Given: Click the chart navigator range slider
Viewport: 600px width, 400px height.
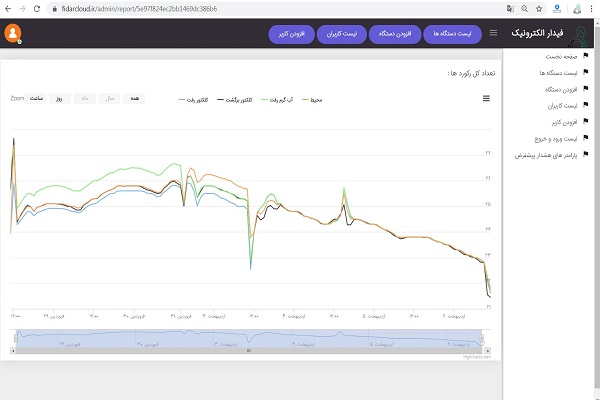Looking at the screenshot, I should 250,340.
